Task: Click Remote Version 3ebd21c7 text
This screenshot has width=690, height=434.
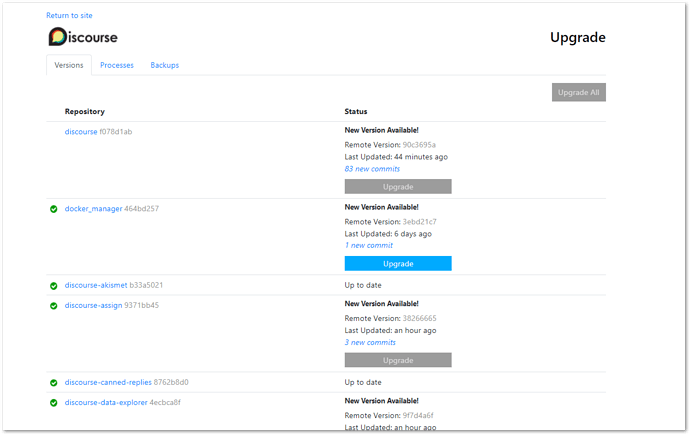Action: [x=419, y=222]
